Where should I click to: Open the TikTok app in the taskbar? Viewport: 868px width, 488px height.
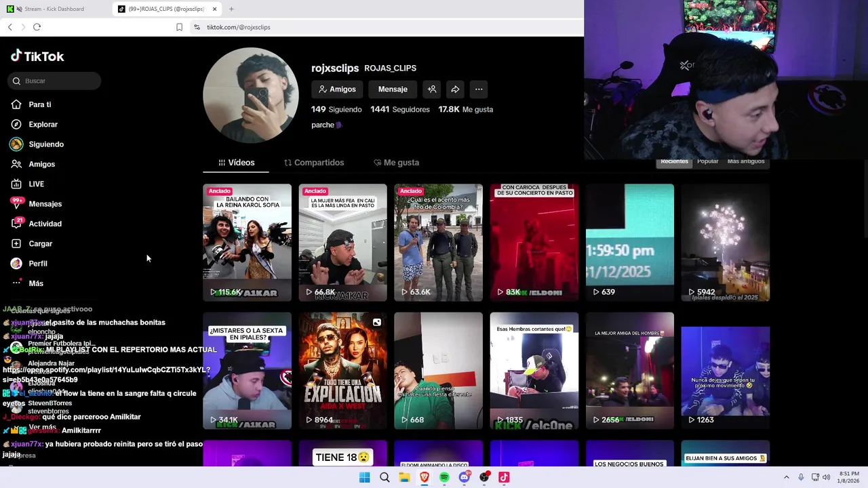(504, 477)
